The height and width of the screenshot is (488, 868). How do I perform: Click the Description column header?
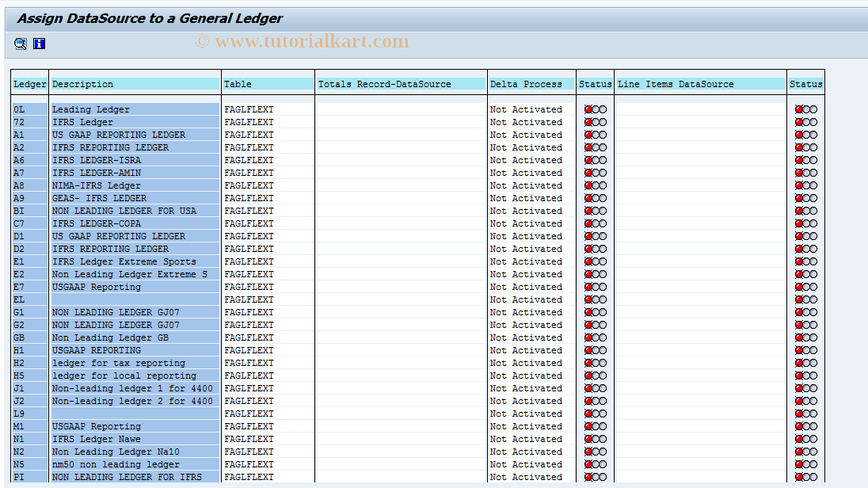click(x=135, y=83)
